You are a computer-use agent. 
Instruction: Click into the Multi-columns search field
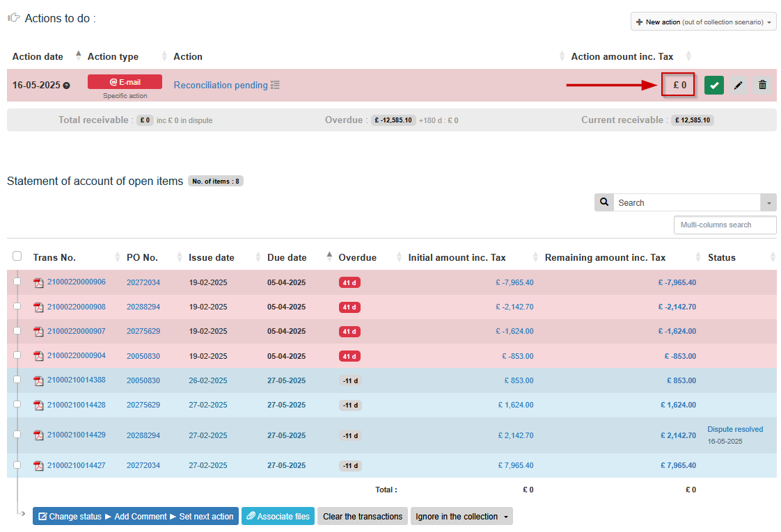tap(725, 225)
